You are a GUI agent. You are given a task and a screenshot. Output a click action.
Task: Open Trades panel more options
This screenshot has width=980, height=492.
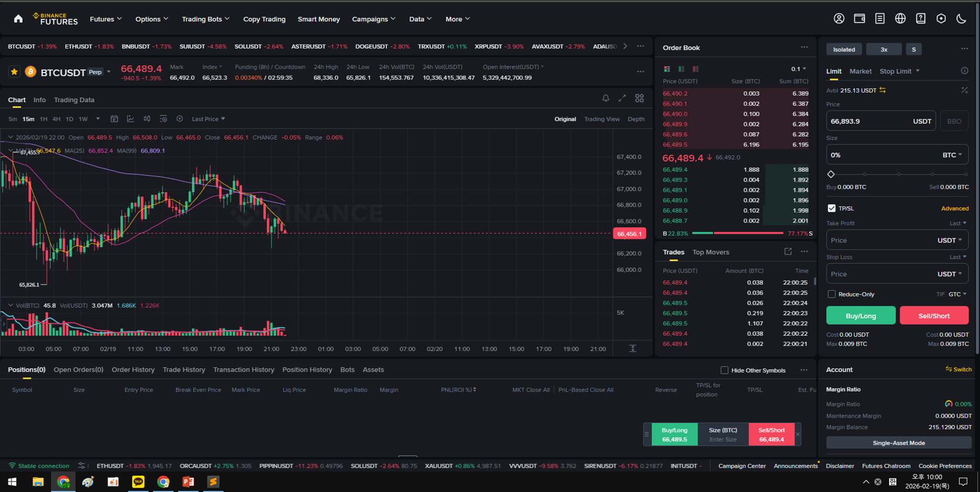pos(804,252)
